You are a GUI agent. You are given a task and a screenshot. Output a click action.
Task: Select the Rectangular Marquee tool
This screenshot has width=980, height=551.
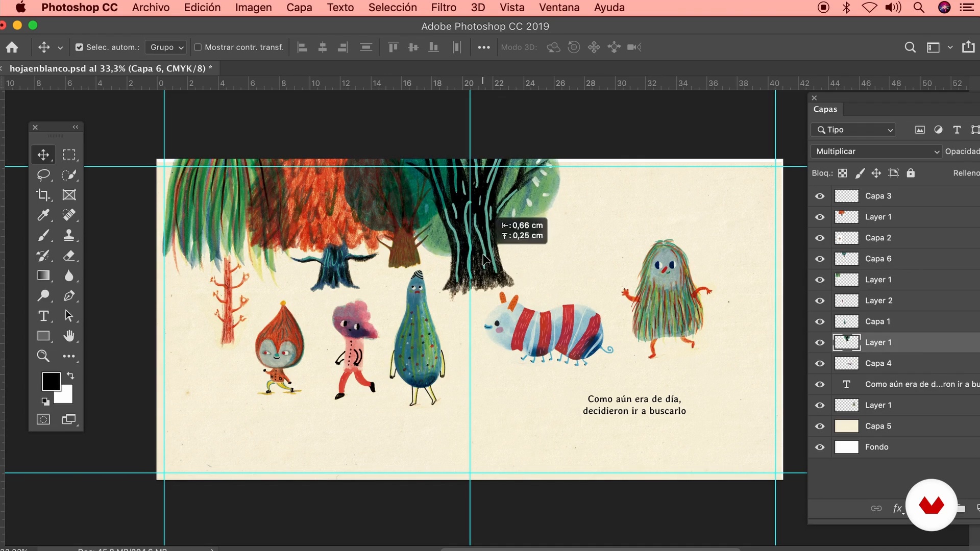click(69, 155)
